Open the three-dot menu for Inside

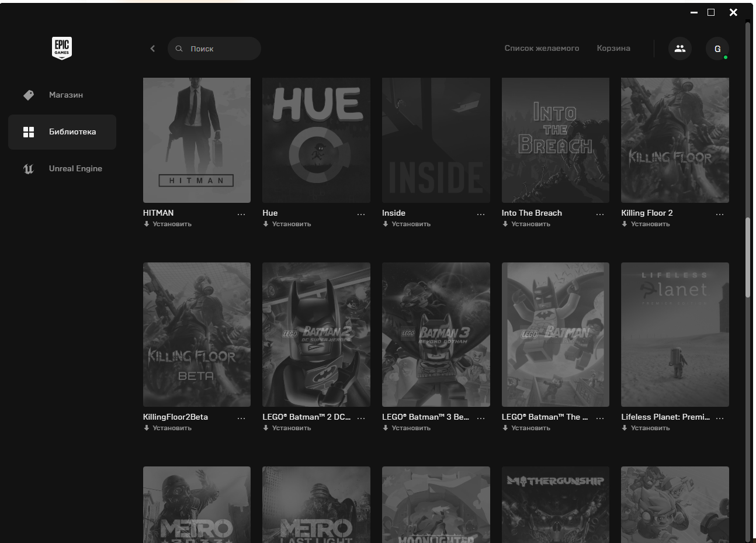[x=481, y=215]
